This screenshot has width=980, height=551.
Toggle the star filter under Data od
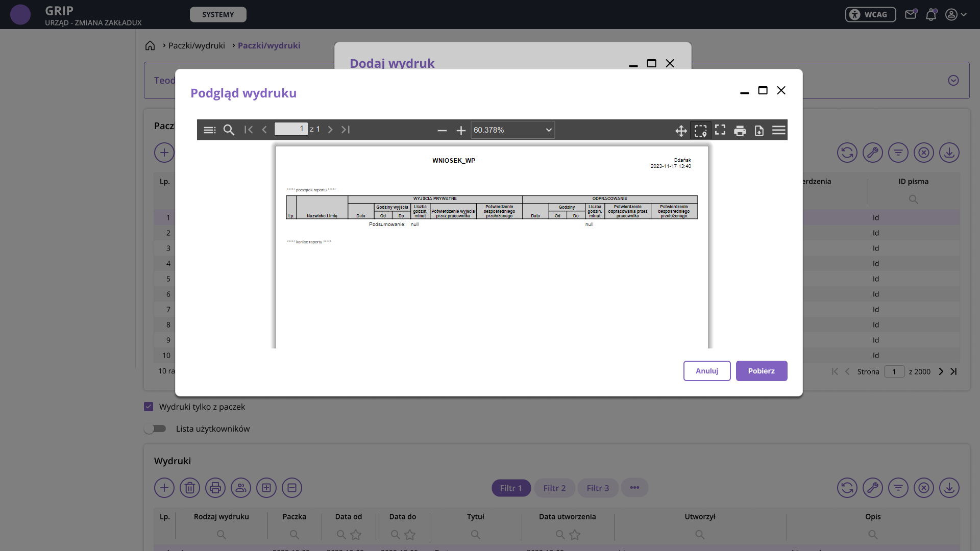pyautogui.click(x=356, y=535)
